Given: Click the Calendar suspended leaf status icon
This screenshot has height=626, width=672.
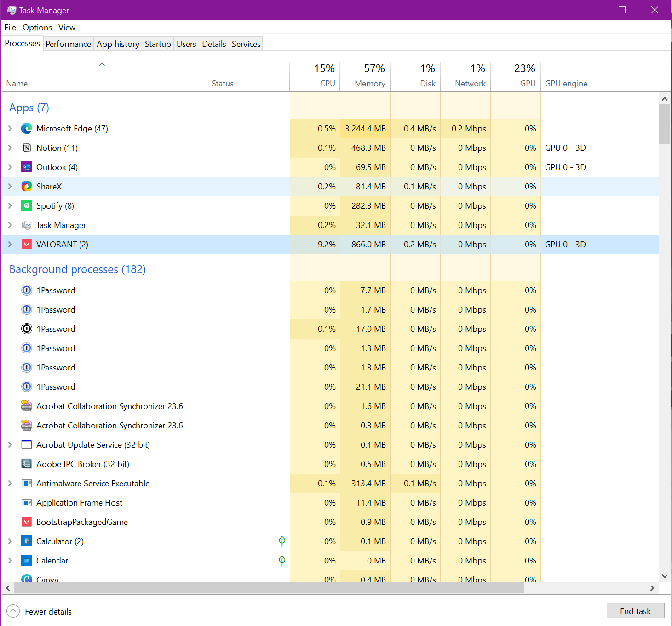Looking at the screenshot, I should tap(282, 561).
